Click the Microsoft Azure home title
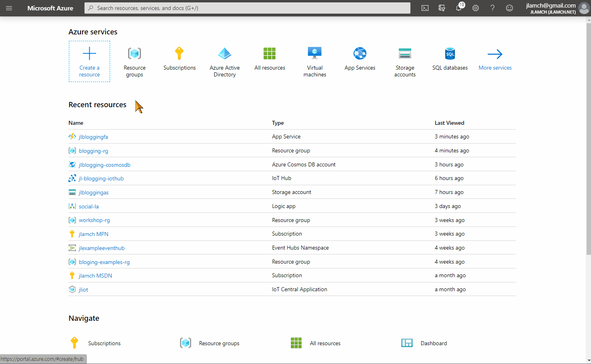The width and height of the screenshot is (591, 364). click(x=50, y=8)
